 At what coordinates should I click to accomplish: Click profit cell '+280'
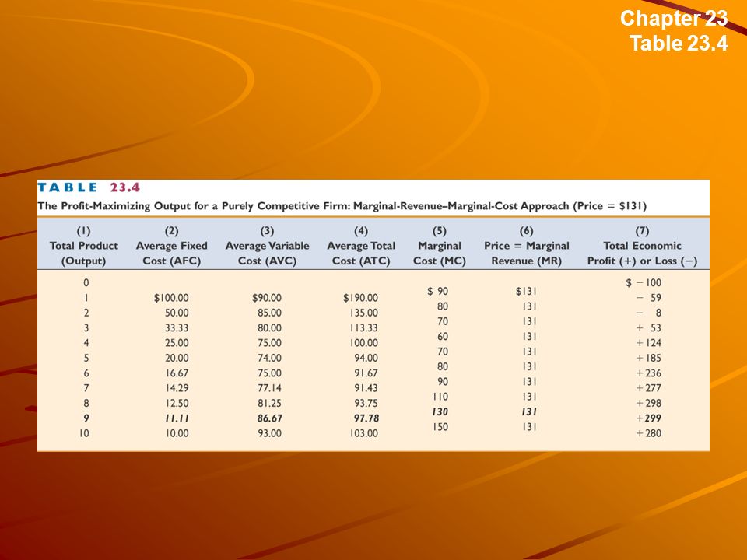pos(649,433)
